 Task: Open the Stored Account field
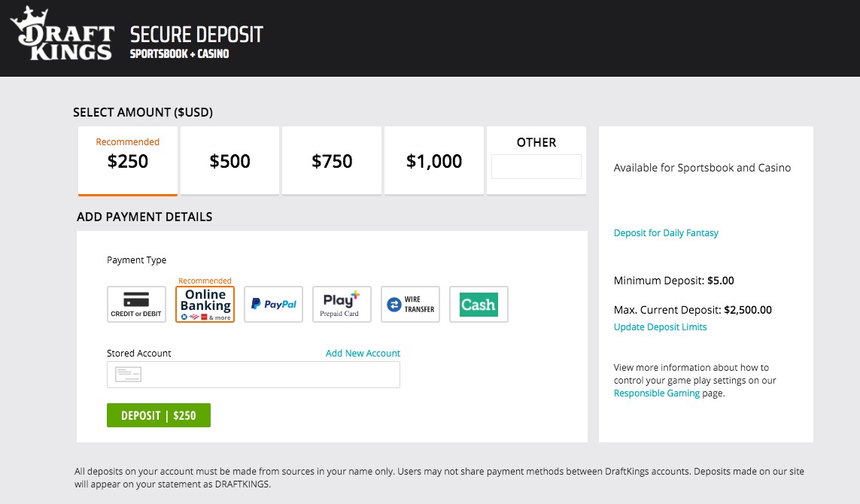(254, 375)
